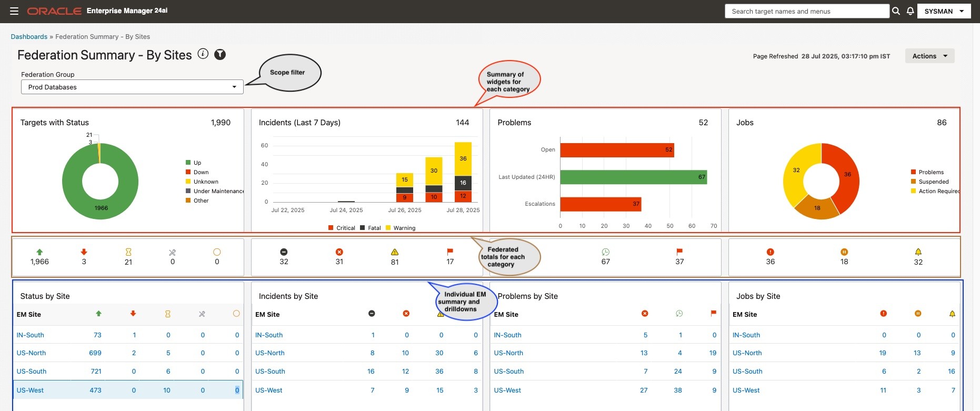The image size is (980, 411).
Task: Click the 721 count in the US-South status row
Action: (96, 372)
